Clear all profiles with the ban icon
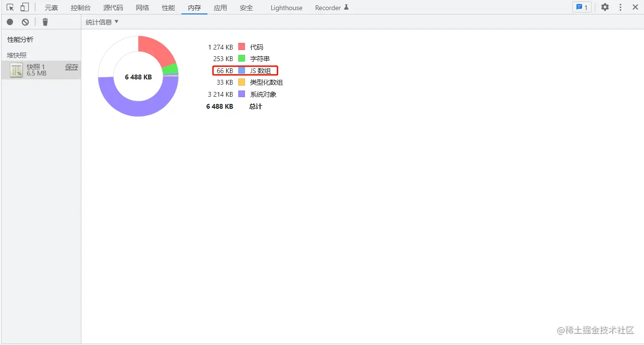The image size is (644, 345). (25, 22)
